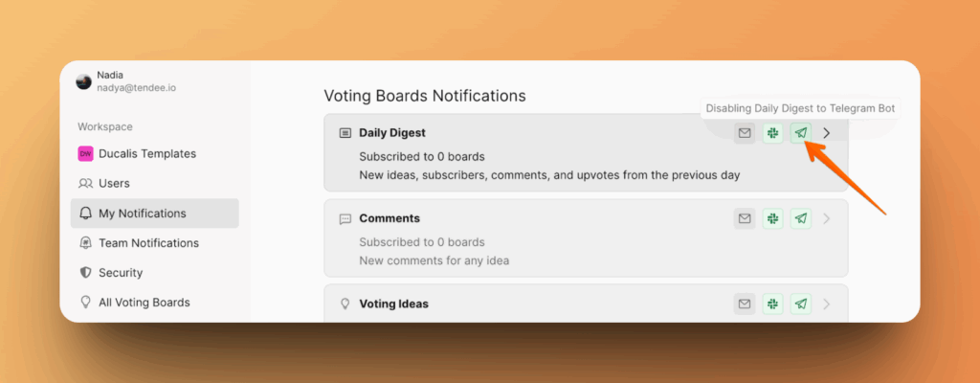Expand the Comments row chevron
Image resolution: width=980 pixels, height=383 pixels.
pyautogui.click(x=827, y=218)
